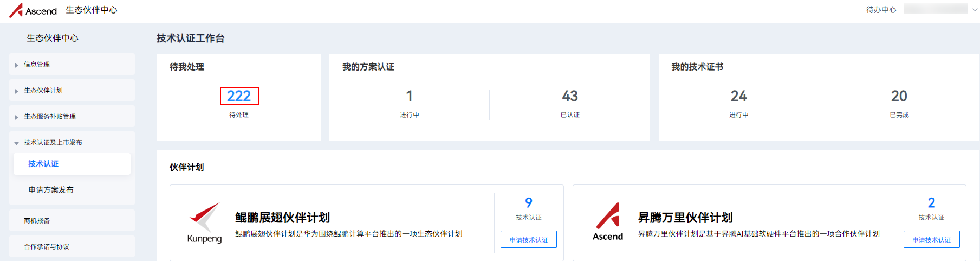Image resolution: width=980 pixels, height=261 pixels.
Task: Click the 待我处理 card heading
Action: pyautogui.click(x=187, y=67)
